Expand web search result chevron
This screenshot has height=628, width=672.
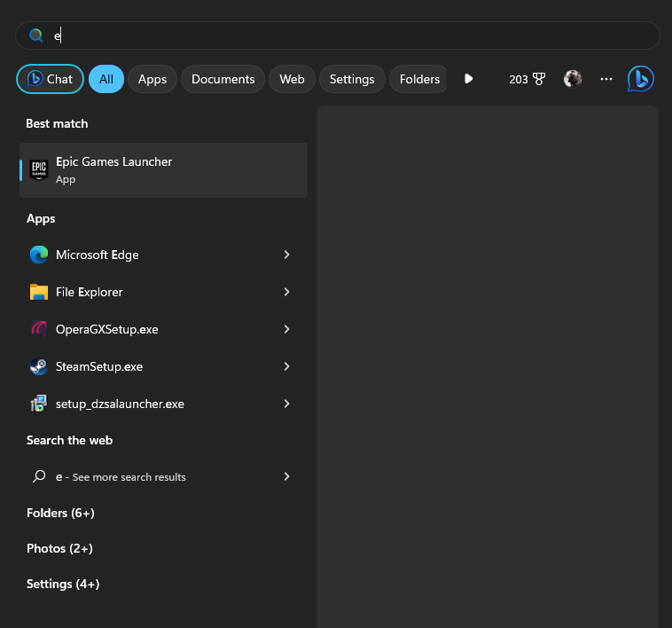pos(286,476)
